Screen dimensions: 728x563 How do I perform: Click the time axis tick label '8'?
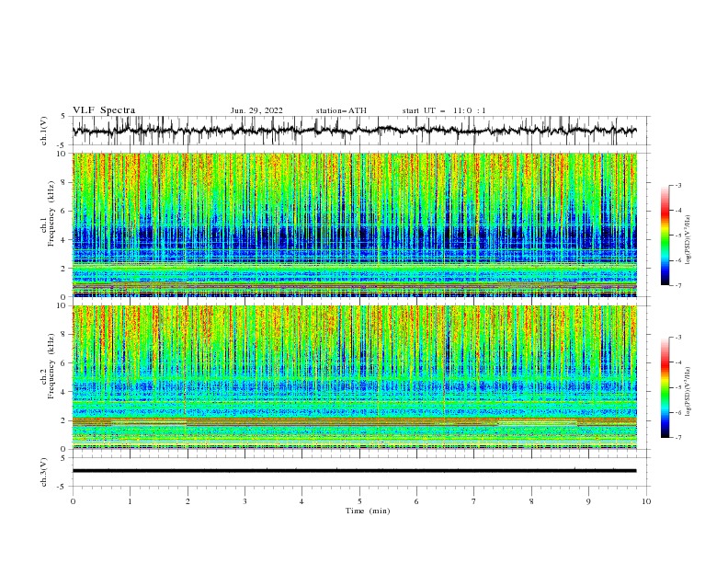531,501
